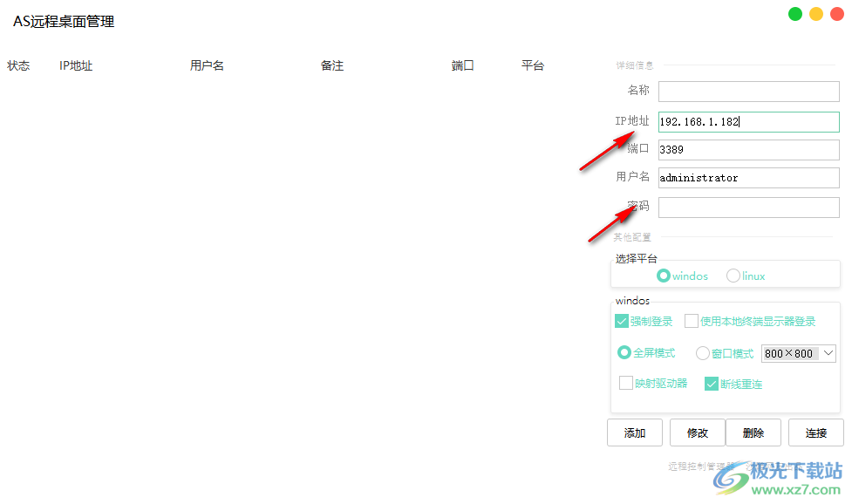
Task: Toggle the 断线重连 reconnect checkbox
Action: point(712,384)
